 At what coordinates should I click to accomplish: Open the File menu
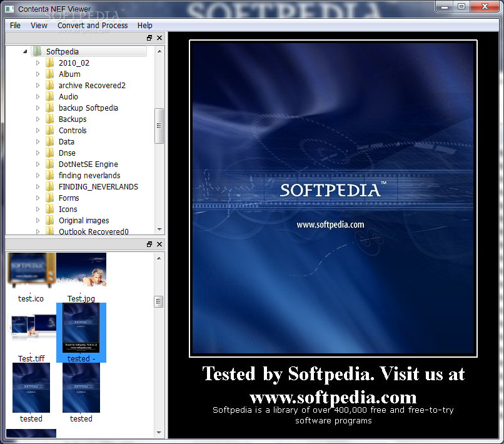[x=15, y=26]
